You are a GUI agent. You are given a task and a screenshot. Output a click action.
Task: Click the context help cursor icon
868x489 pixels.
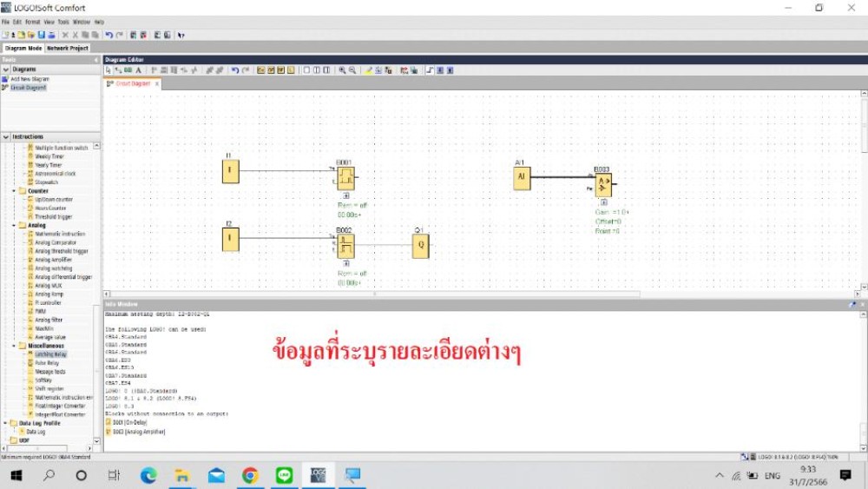click(x=181, y=35)
